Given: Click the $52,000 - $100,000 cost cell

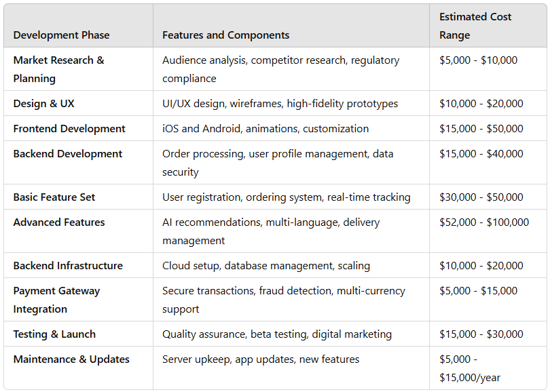Looking at the screenshot, I should pos(484,222).
